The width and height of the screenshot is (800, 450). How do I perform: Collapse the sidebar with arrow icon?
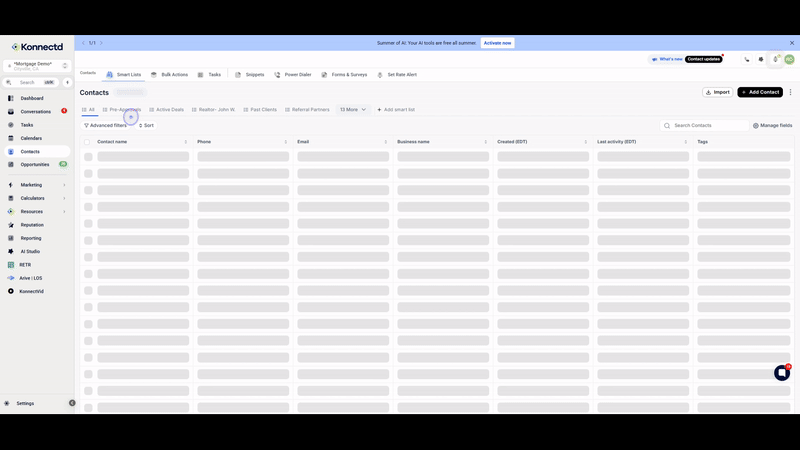[72, 403]
